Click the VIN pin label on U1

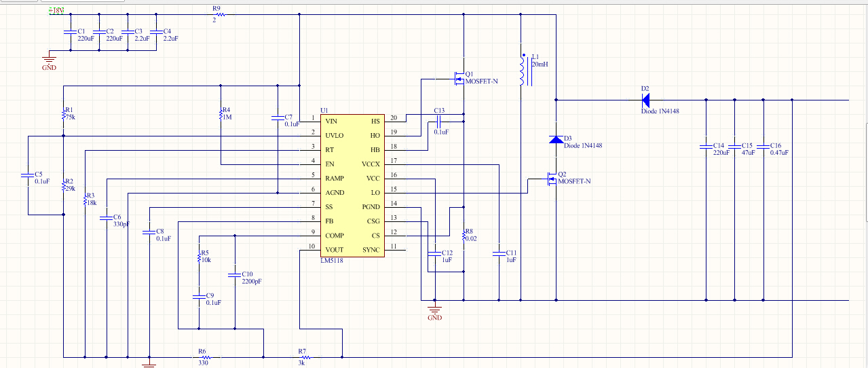pyautogui.click(x=331, y=122)
